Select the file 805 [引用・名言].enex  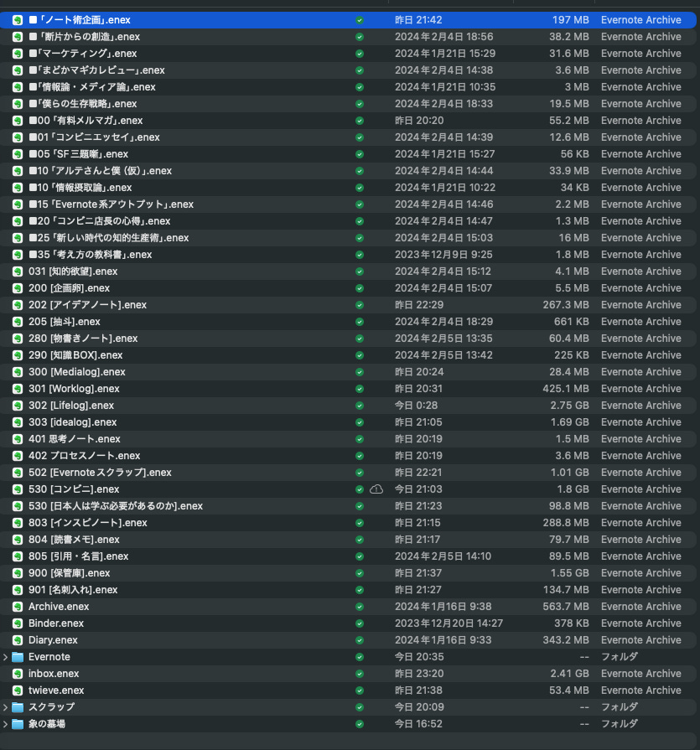pyautogui.click(x=79, y=556)
